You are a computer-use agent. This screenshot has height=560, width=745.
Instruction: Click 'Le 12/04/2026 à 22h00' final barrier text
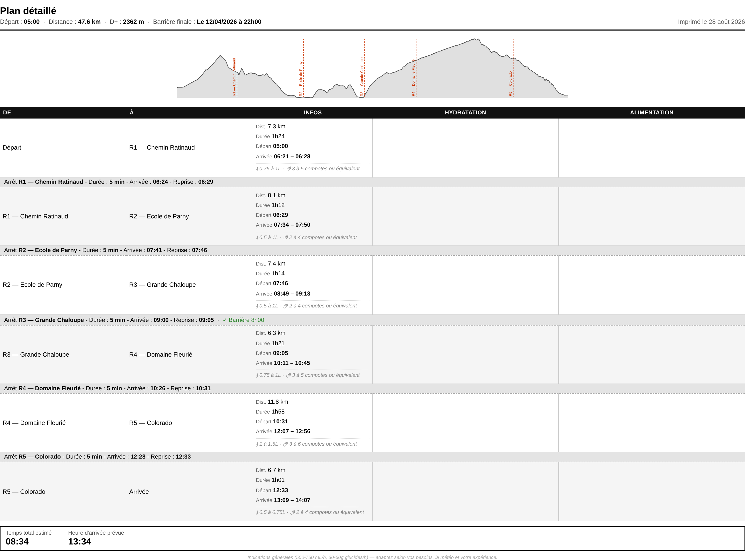coord(229,22)
